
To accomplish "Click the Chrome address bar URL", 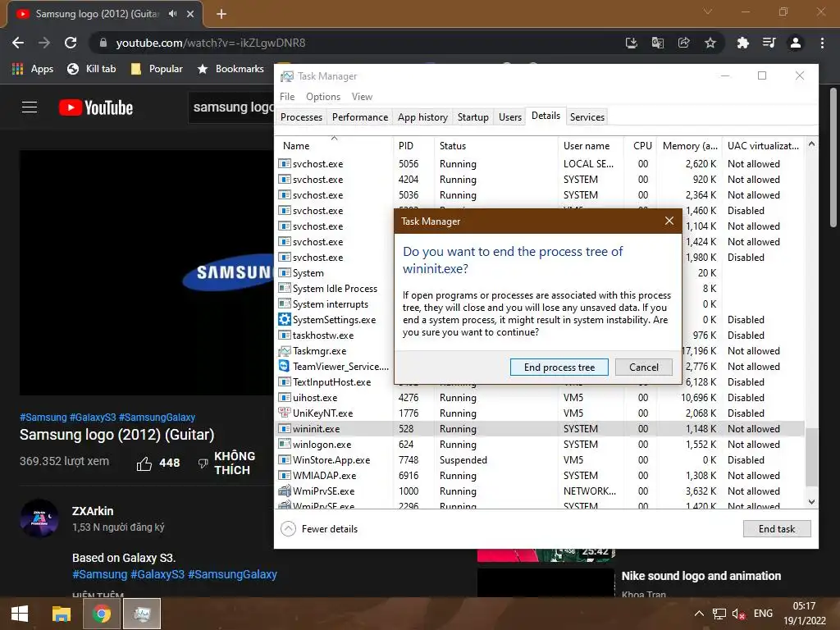I will pos(211,43).
